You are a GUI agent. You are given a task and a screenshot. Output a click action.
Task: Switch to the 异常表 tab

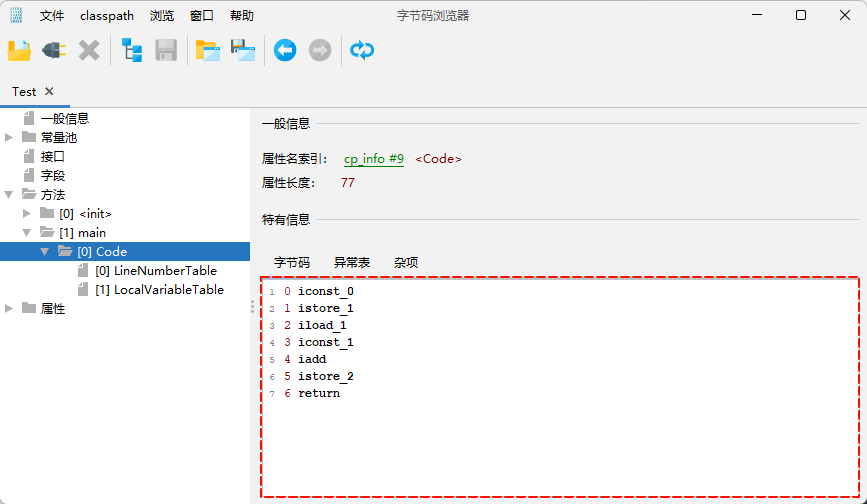(x=352, y=262)
